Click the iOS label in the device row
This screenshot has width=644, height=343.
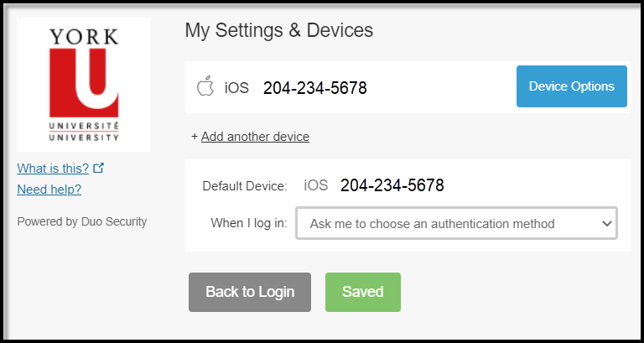pyautogui.click(x=236, y=87)
